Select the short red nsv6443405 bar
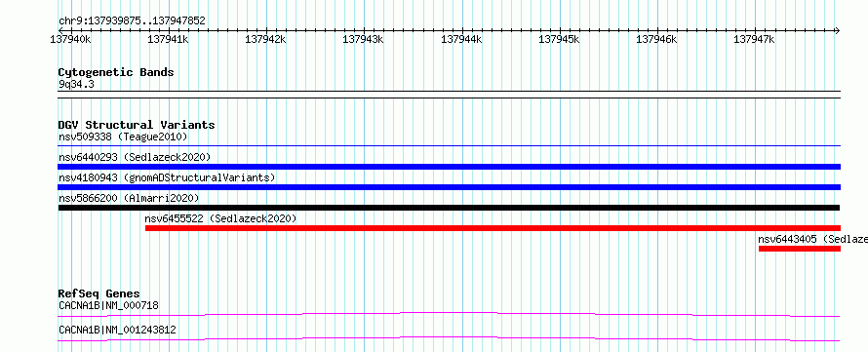The height and width of the screenshot is (352, 868). 800,249
